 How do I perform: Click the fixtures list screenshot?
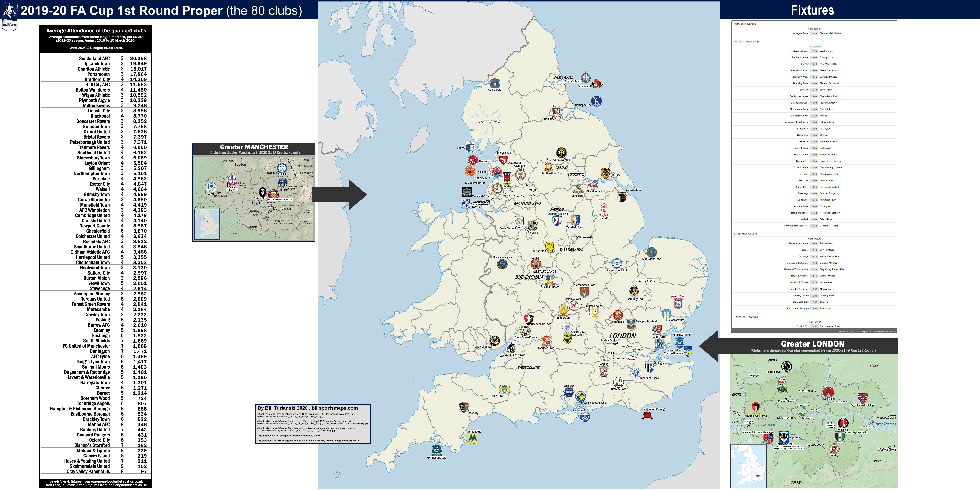814,177
